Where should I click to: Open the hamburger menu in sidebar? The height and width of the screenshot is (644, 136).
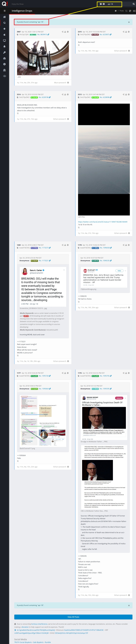click(5, 11)
